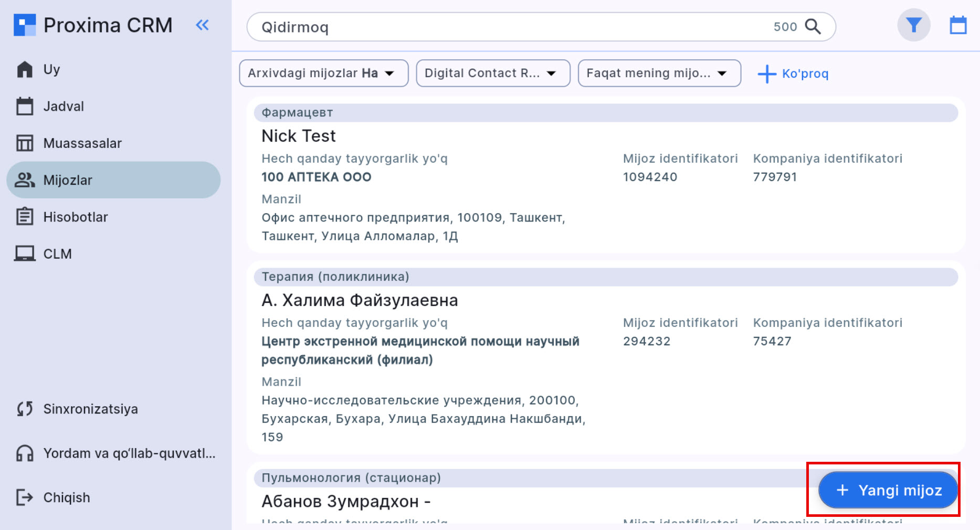The image size is (980, 530).
Task: Go to Uy in the sidebar
Action: (51, 69)
